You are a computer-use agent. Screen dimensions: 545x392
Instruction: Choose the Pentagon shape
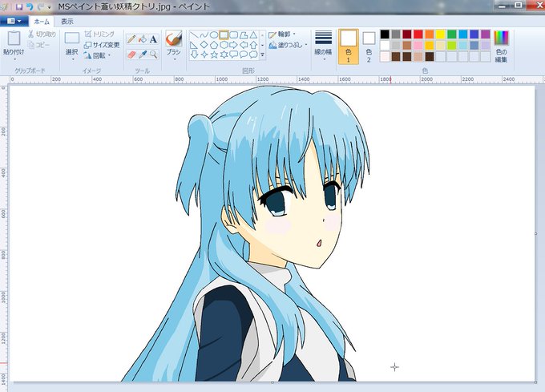[x=214, y=45]
